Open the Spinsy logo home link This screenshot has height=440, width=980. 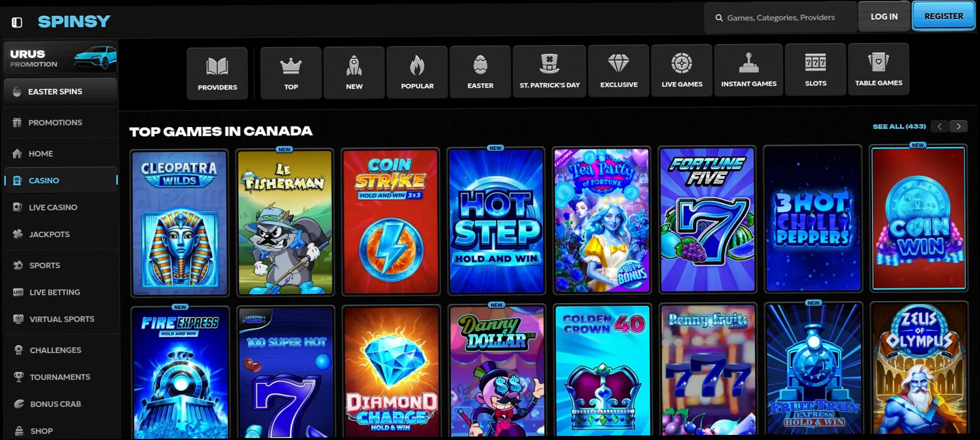pyautogui.click(x=74, y=21)
